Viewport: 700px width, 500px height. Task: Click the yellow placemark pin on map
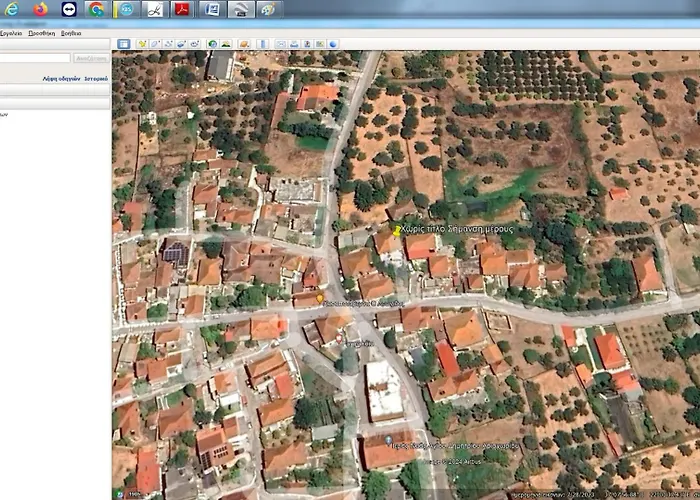coord(397,230)
